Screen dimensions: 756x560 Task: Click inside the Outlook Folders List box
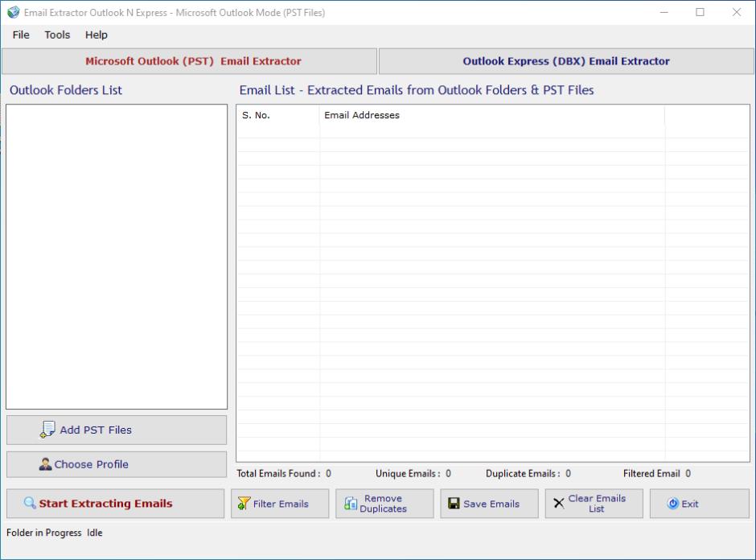click(x=117, y=257)
